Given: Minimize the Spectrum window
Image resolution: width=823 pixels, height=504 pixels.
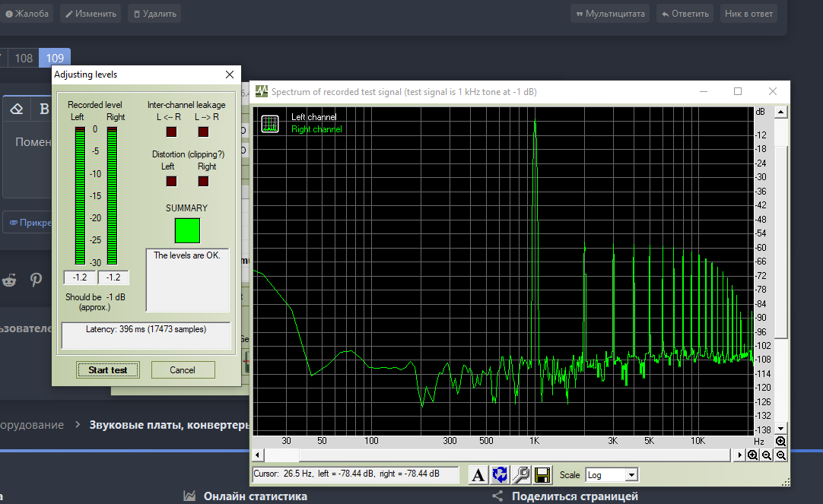Looking at the screenshot, I should tap(704, 91).
